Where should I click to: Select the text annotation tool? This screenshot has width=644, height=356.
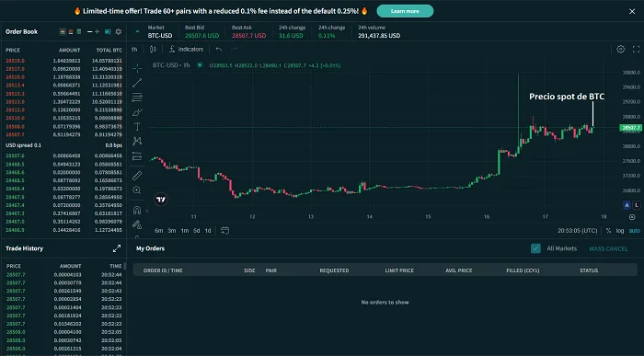137,127
